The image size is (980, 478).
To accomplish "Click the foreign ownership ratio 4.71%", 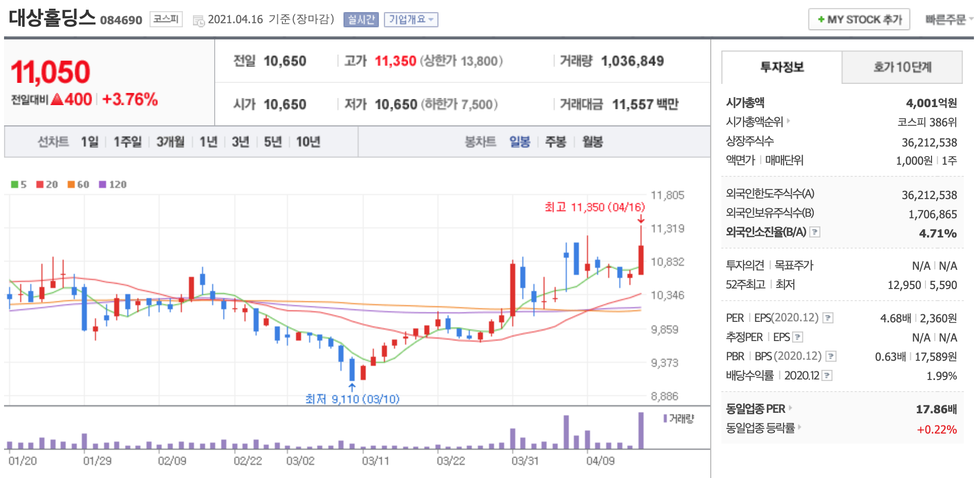I will click(x=938, y=233).
